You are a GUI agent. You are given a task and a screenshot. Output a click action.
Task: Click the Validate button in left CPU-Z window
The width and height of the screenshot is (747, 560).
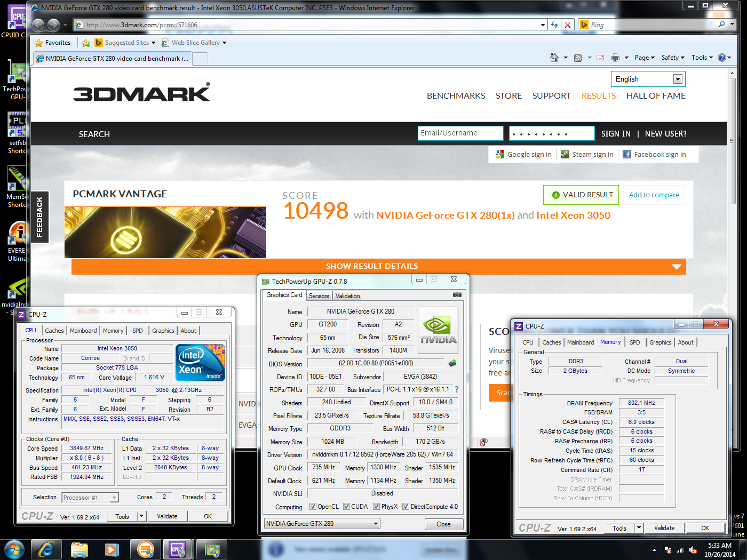pyautogui.click(x=167, y=516)
